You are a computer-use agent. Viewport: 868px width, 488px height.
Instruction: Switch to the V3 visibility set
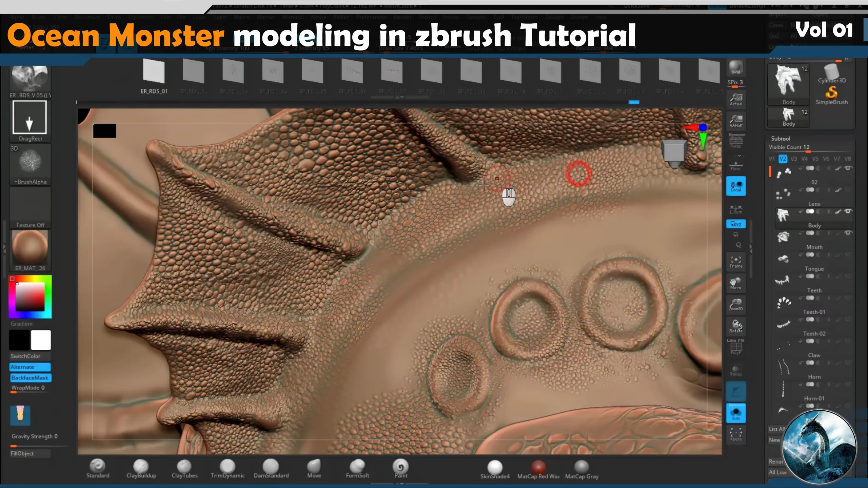(x=794, y=159)
